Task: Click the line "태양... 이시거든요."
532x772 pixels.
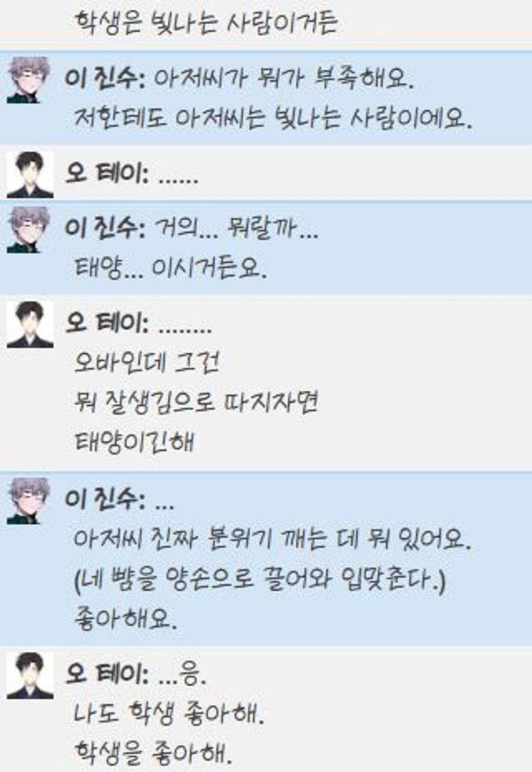Action: point(170,267)
